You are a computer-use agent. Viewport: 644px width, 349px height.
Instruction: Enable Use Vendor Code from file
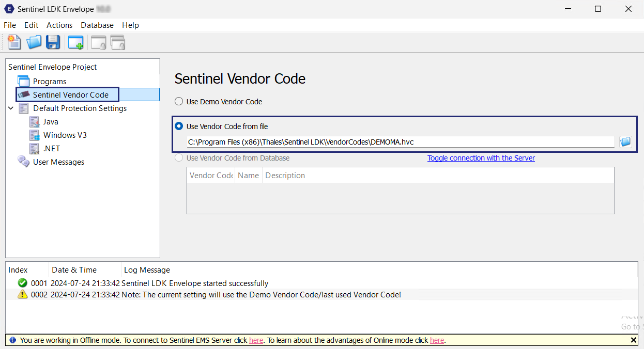click(x=178, y=126)
